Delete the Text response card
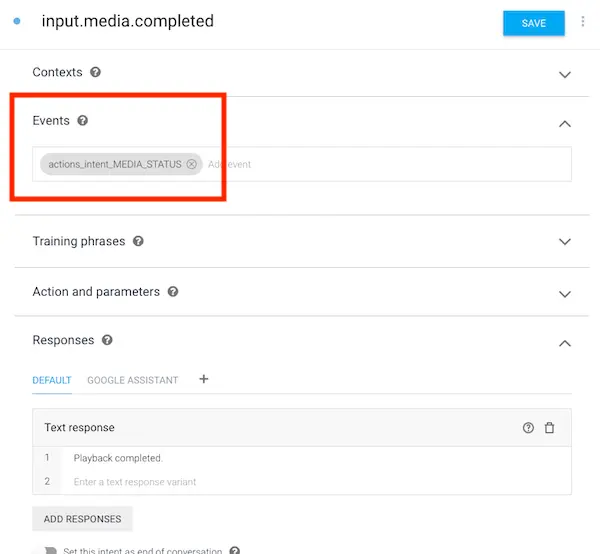This screenshot has width=600, height=554. coord(549,427)
